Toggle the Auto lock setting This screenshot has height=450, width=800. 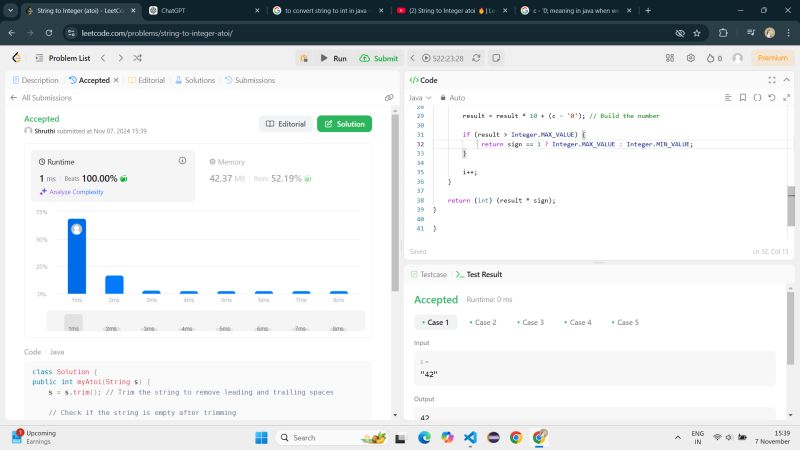(x=453, y=97)
